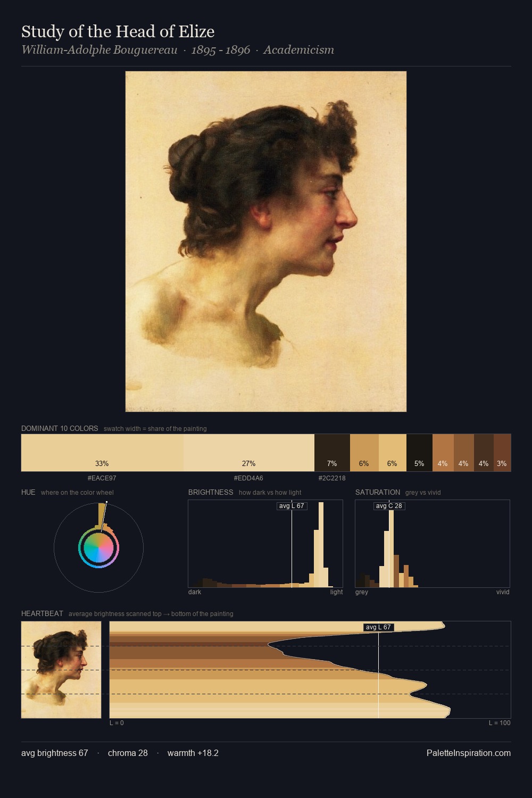Click the 'light' label under brightness chart
Screen dimensions: 532x798
click(336, 592)
